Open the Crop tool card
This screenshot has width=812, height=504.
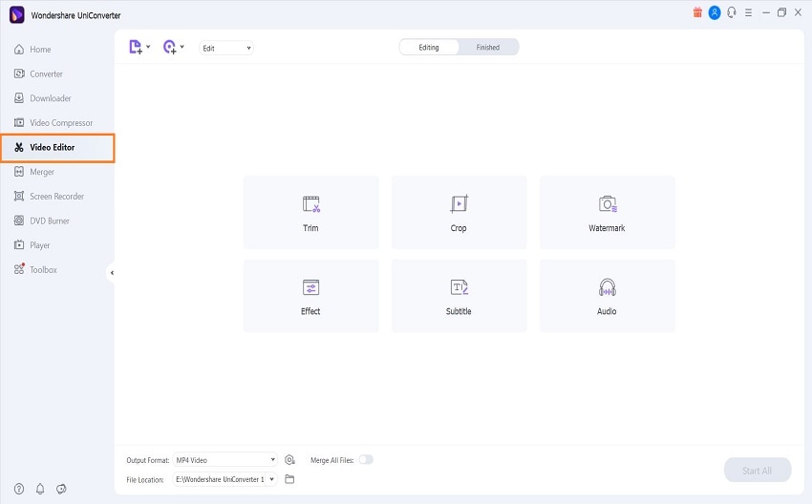pyautogui.click(x=459, y=213)
